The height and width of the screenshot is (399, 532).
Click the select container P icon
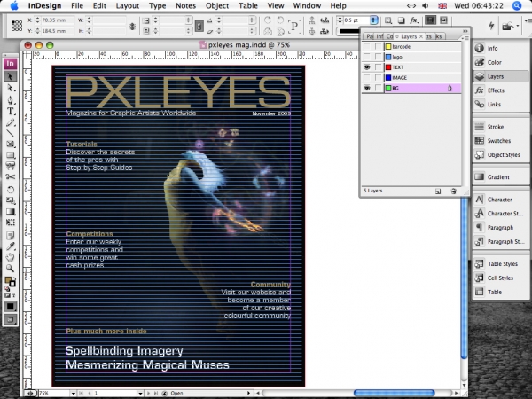tap(294, 26)
